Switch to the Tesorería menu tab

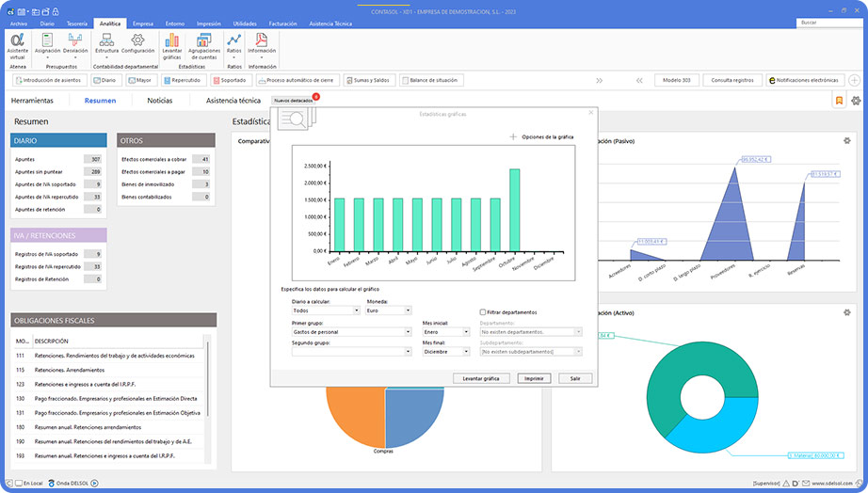point(77,24)
